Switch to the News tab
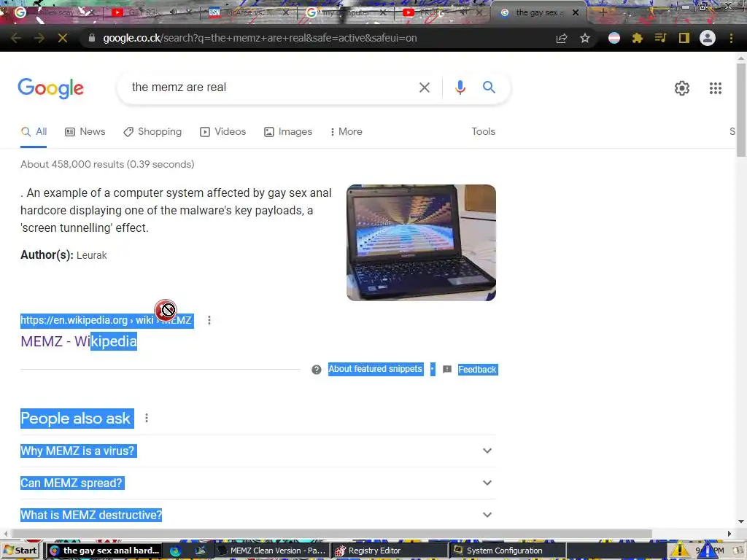Viewport: 747px width, 560px height. (x=85, y=131)
